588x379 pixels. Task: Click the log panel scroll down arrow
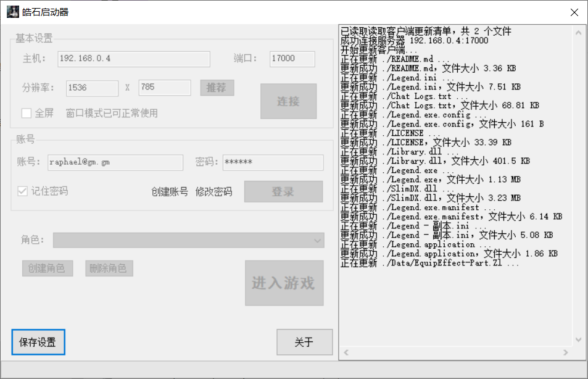(578, 339)
